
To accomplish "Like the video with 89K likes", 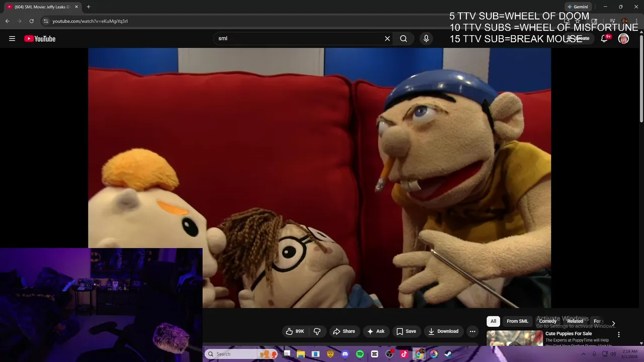I will (x=295, y=331).
